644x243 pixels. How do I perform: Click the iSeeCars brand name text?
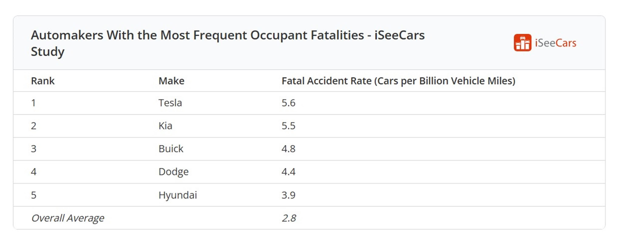[x=555, y=43]
